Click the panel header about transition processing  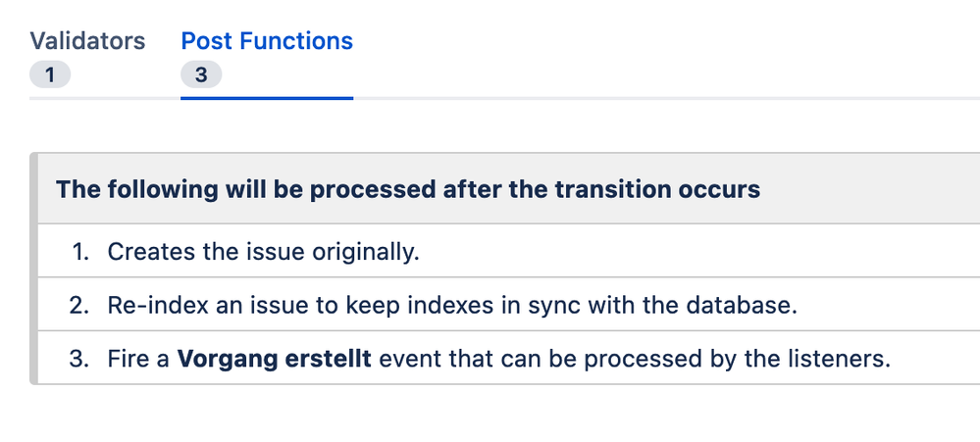509,188
